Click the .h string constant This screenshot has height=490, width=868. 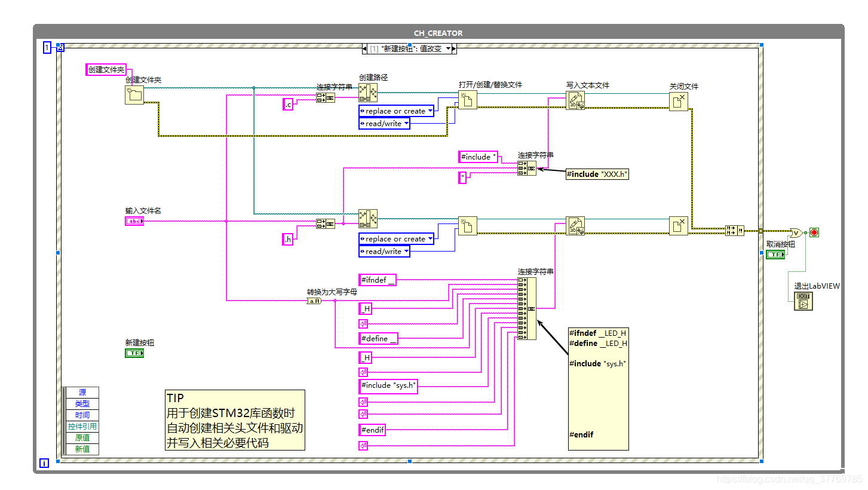[x=288, y=240]
